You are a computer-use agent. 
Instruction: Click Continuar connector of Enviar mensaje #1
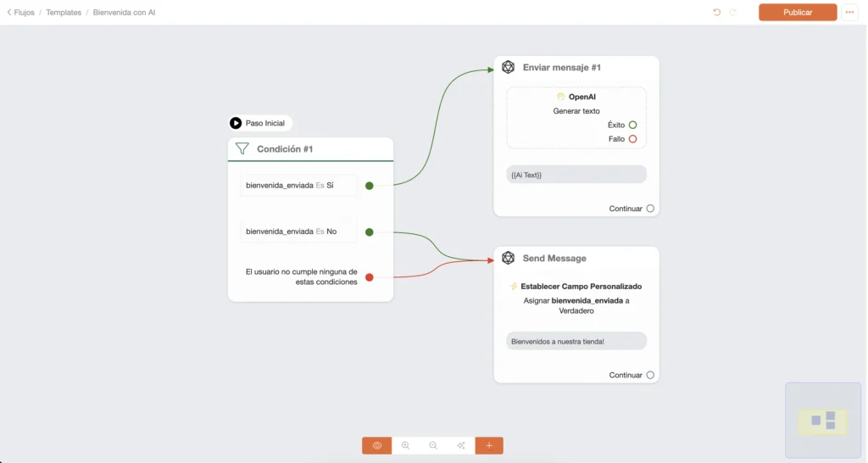[650, 209]
